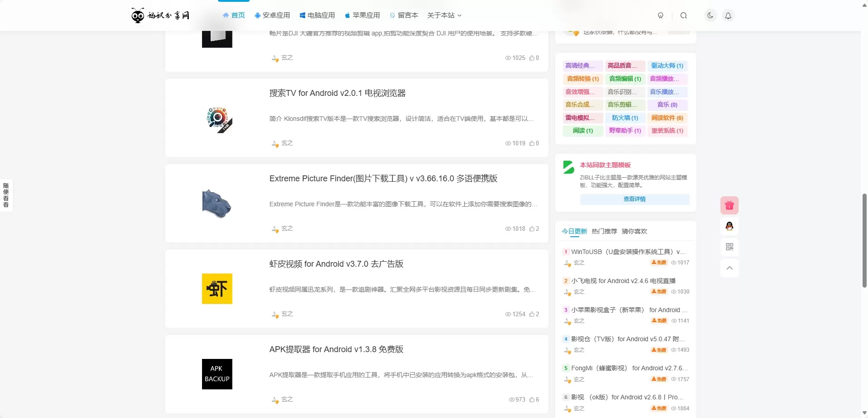Select 音乐 (0) tag
The width and height of the screenshot is (868, 418).
pos(667,105)
